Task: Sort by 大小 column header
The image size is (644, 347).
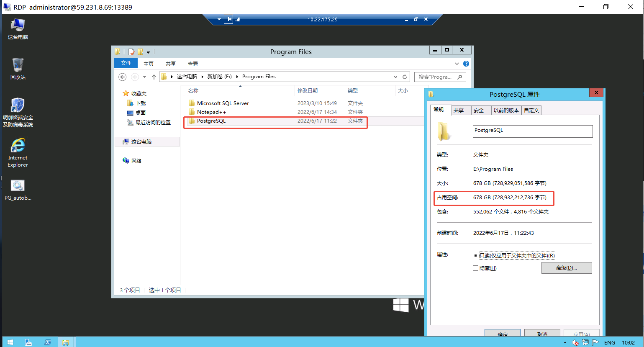Action: tap(409, 90)
